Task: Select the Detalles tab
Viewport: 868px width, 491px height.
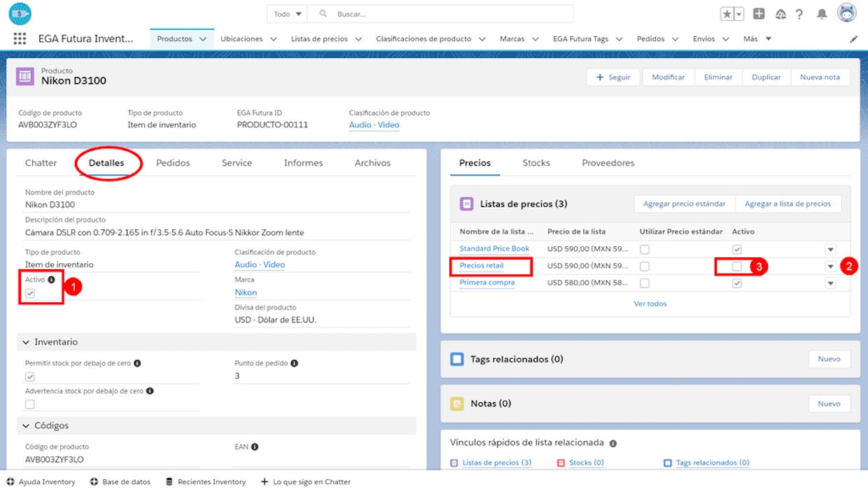Action: 106,163
